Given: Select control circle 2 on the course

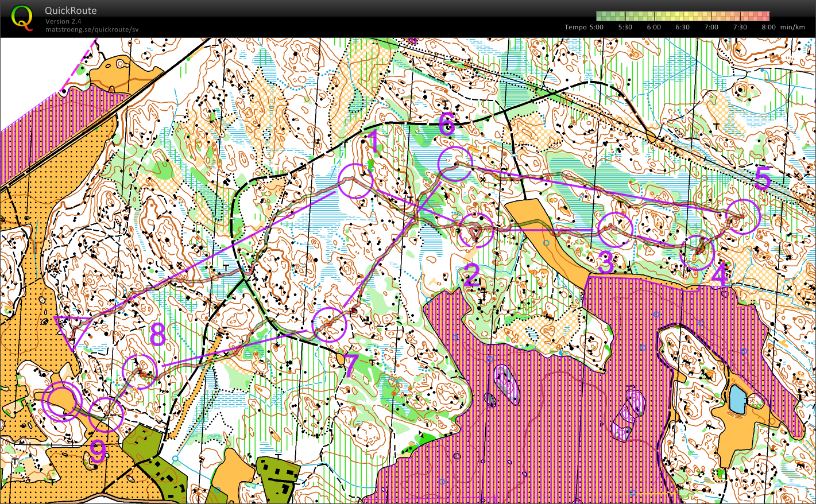Looking at the screenshot, I should (x=477, y=230).
